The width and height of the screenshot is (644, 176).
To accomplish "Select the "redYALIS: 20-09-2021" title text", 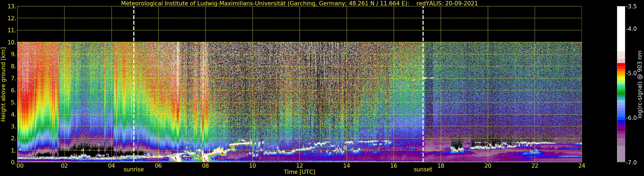I will pyautogui.click(x=447, y=3).
